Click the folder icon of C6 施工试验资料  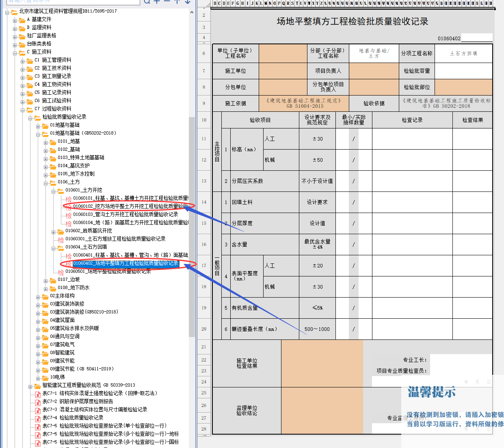pyautogui.click(x=30, y=101)
